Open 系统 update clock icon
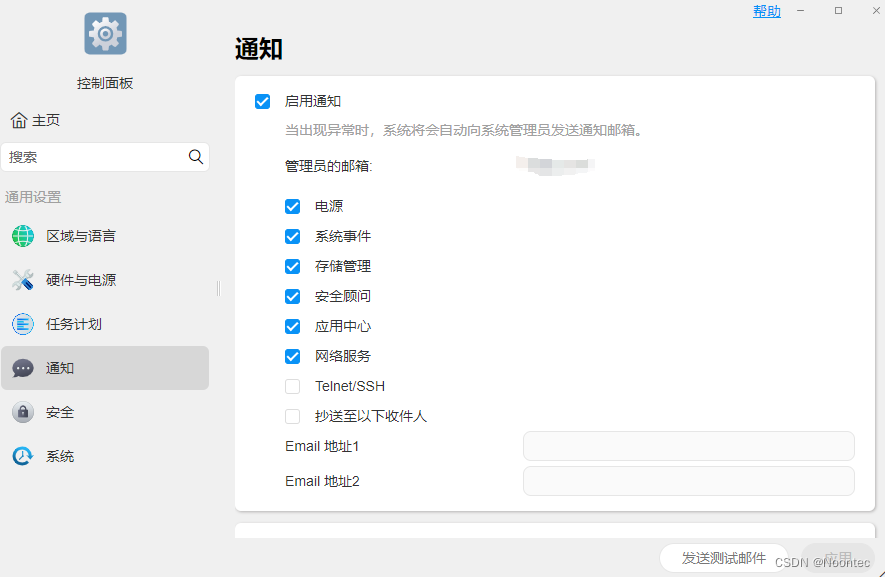 (x=23, y=456)
